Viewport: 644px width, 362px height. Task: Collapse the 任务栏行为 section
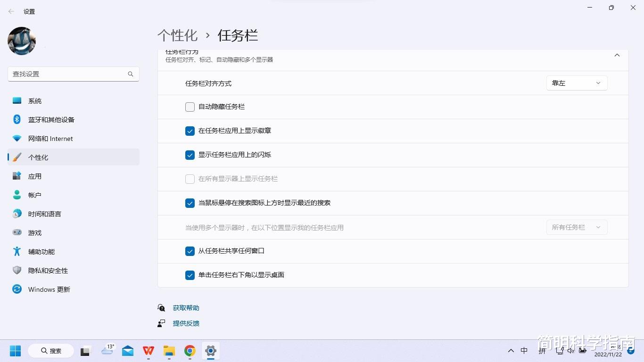tap(617, 55)
